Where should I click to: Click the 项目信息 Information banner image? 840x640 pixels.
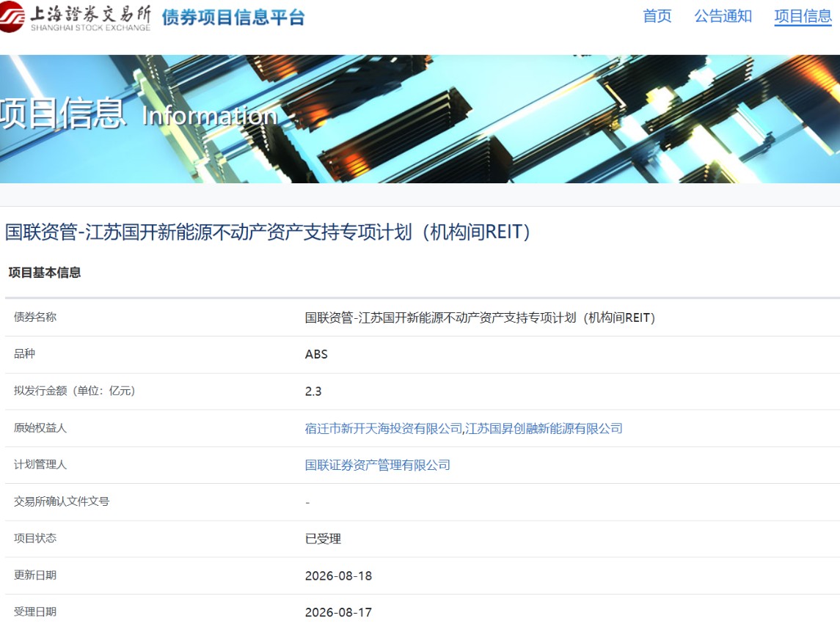pos(420,119)
